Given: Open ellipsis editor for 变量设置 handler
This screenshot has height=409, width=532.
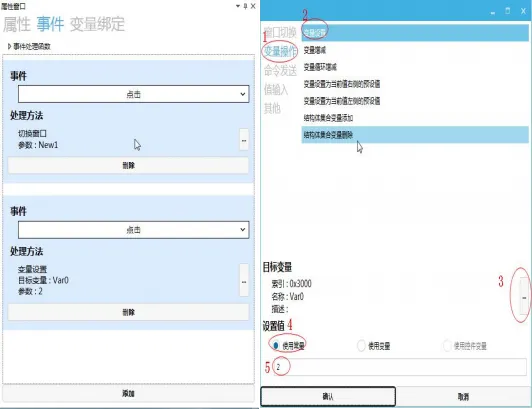Looking at the screenshot, I should pos(244,281).
